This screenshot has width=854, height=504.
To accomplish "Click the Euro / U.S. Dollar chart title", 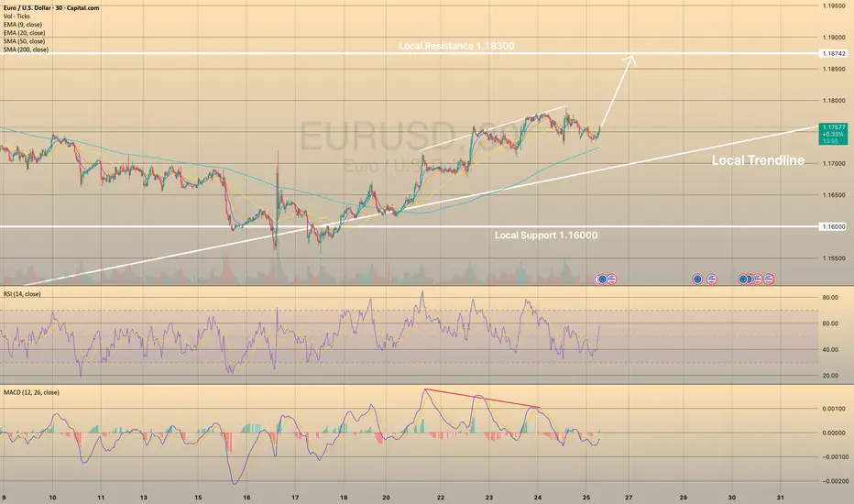I will (x=51, y=8).
